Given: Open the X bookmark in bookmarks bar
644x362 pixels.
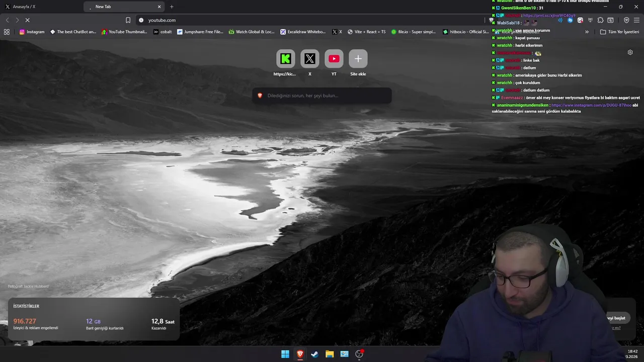Looking at the screenshot, I should pos(337,32).
